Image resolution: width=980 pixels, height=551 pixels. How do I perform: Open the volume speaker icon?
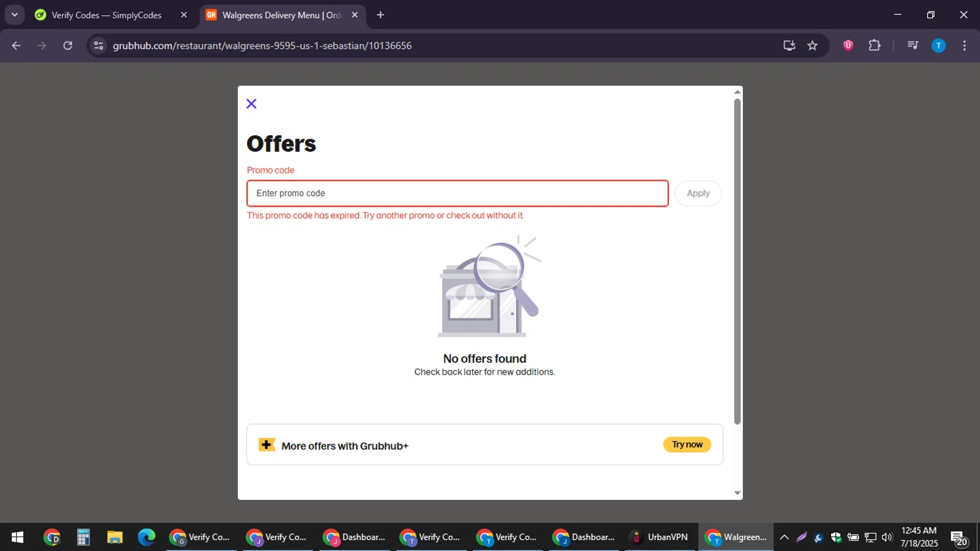click(887, 537)
